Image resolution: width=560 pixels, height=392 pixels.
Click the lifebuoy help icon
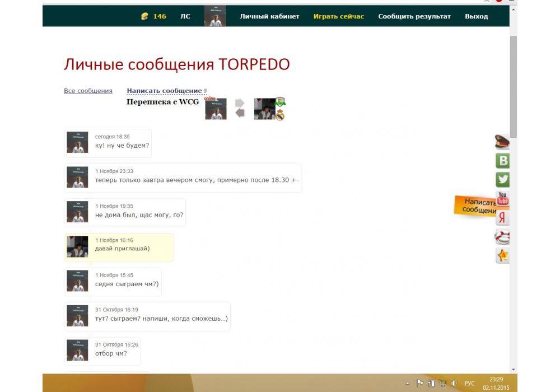click(502, 237)
